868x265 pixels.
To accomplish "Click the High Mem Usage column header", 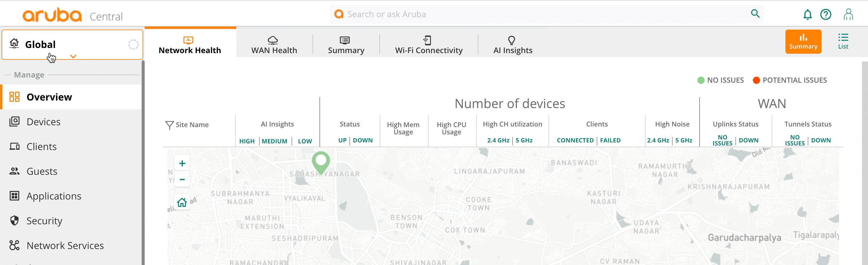I will click(403, 128).
